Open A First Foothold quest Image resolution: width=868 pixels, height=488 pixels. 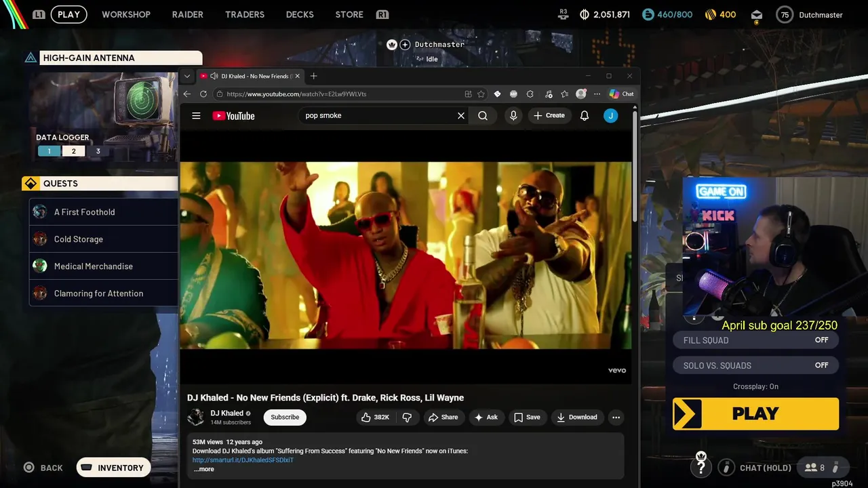pos(103,212)
